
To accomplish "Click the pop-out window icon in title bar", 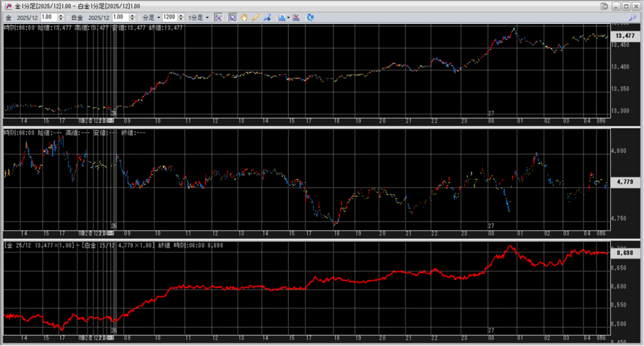I will pos(604,6).
